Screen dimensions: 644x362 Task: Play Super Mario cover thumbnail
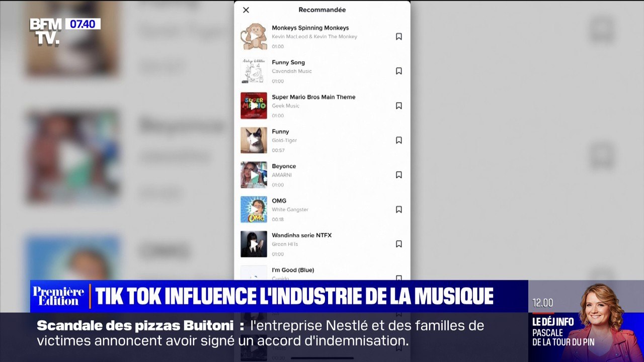click(254, 106)
